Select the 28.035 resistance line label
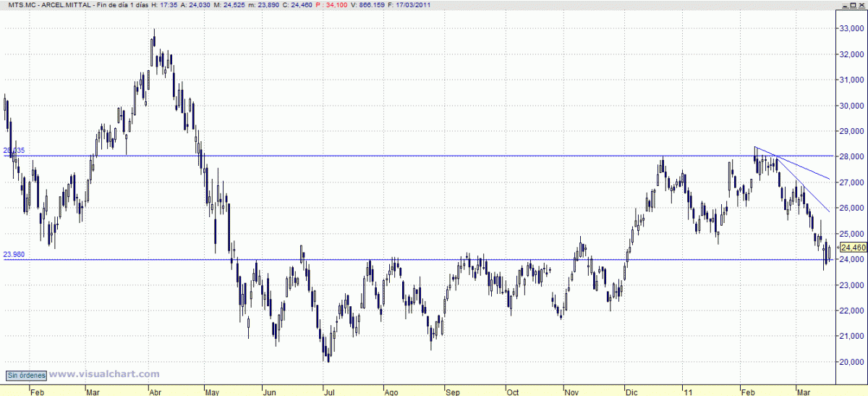Image resolution: width=868 pixels, height=396 pixels. [14, 151]
